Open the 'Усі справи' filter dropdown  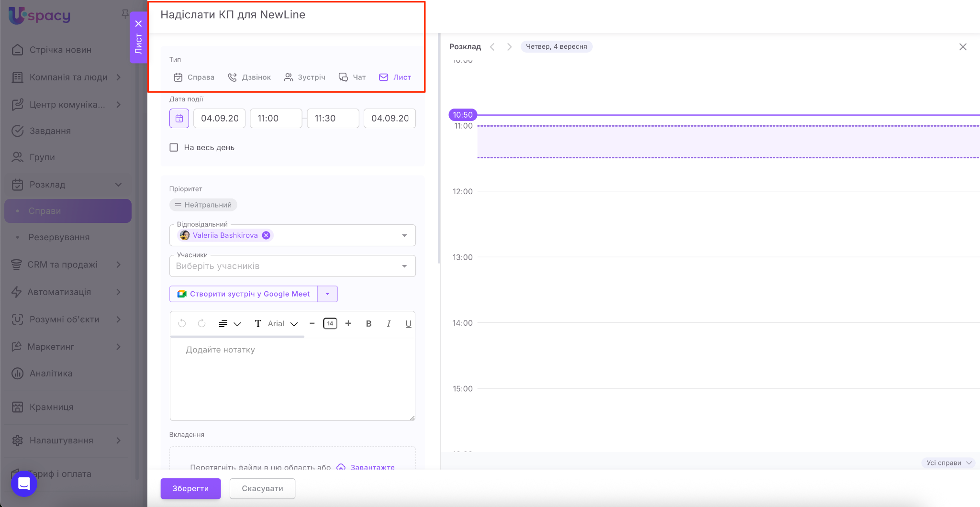[x=948, y=463]
